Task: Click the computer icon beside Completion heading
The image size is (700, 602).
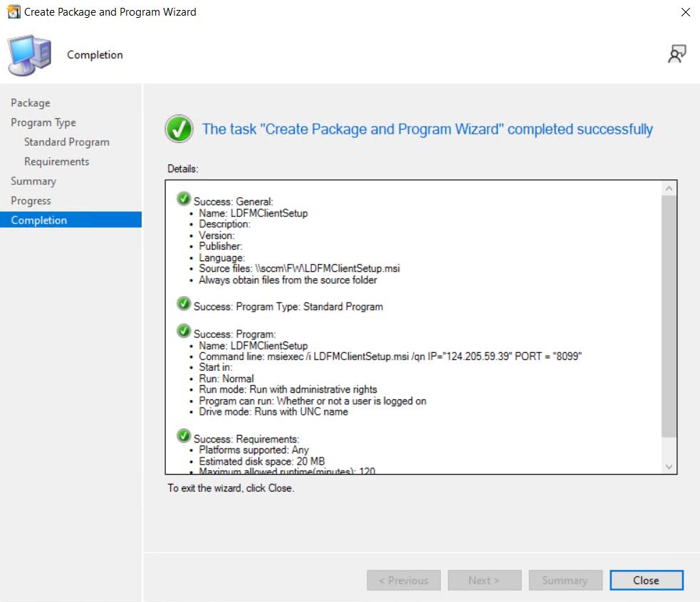Action: click(29, 55)
